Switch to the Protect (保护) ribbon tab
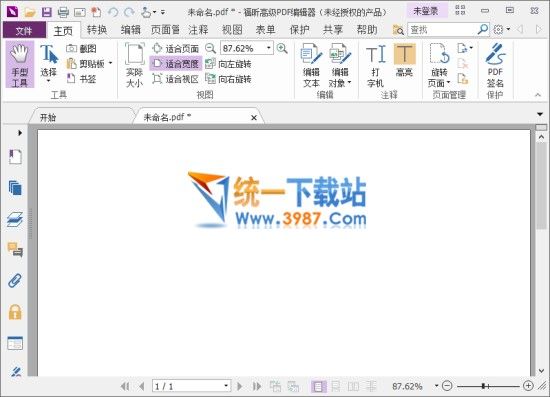 (x=299, y=30)
